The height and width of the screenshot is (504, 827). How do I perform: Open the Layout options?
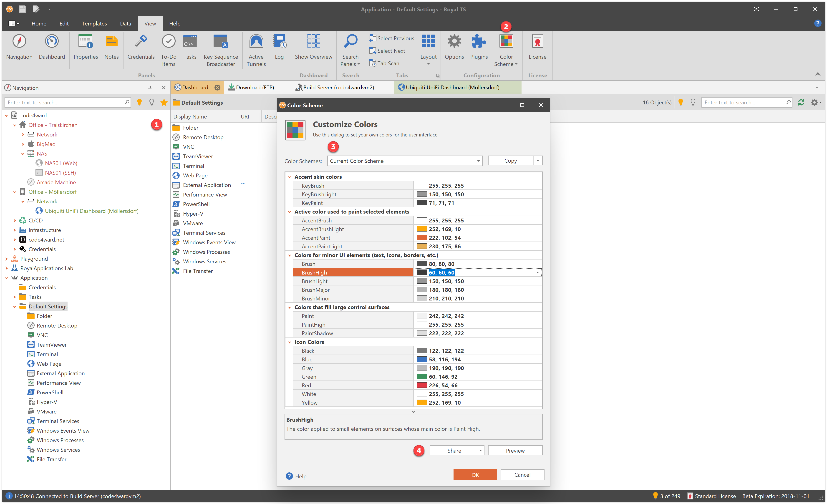click(428, 50)
